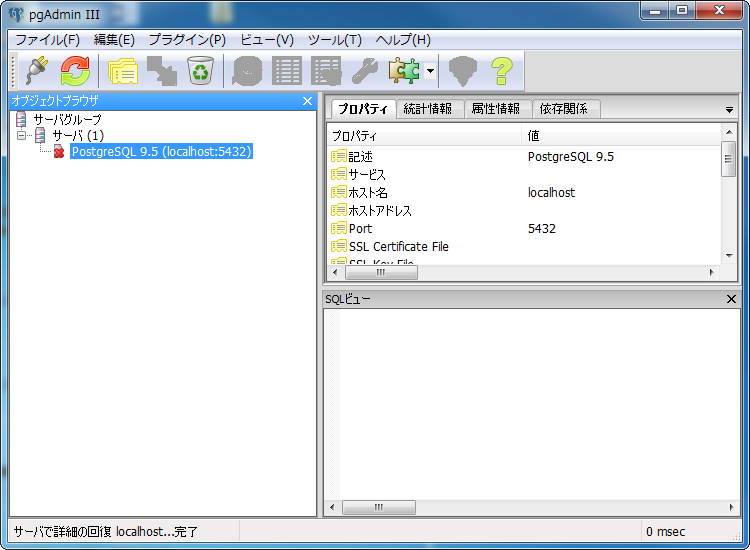The width and height of the screenshot is (750, 550).
Task: Click the Create new object icon
Action: pos(162,71)
